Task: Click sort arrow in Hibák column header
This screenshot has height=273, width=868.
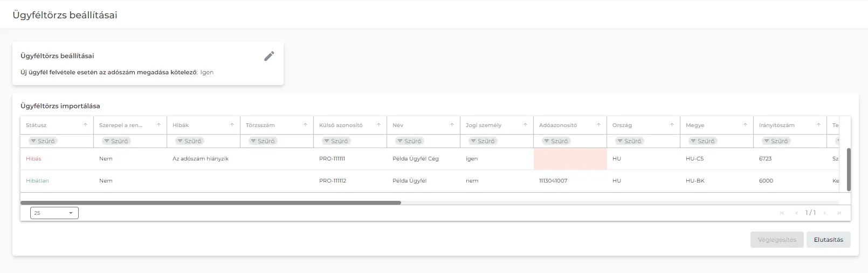Action: click(x=232, y=125)
